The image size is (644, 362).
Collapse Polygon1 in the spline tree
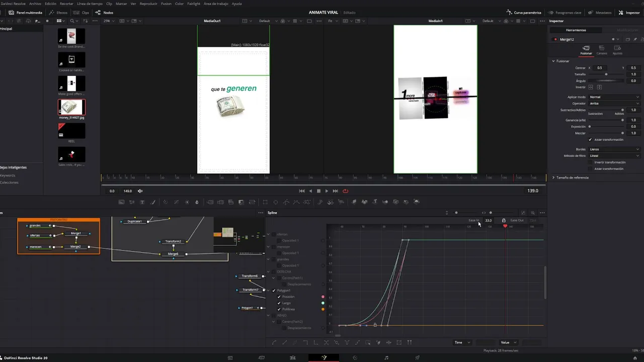click(269, 291)
